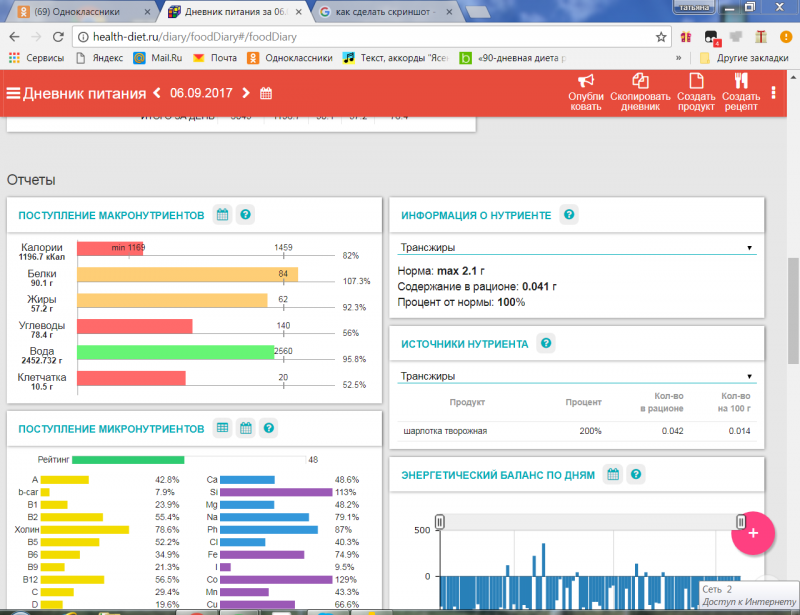This screenshot has height=615, width=800.
Task: Open the hamburger menu beside Дневник питания
Action: [14, 94]
